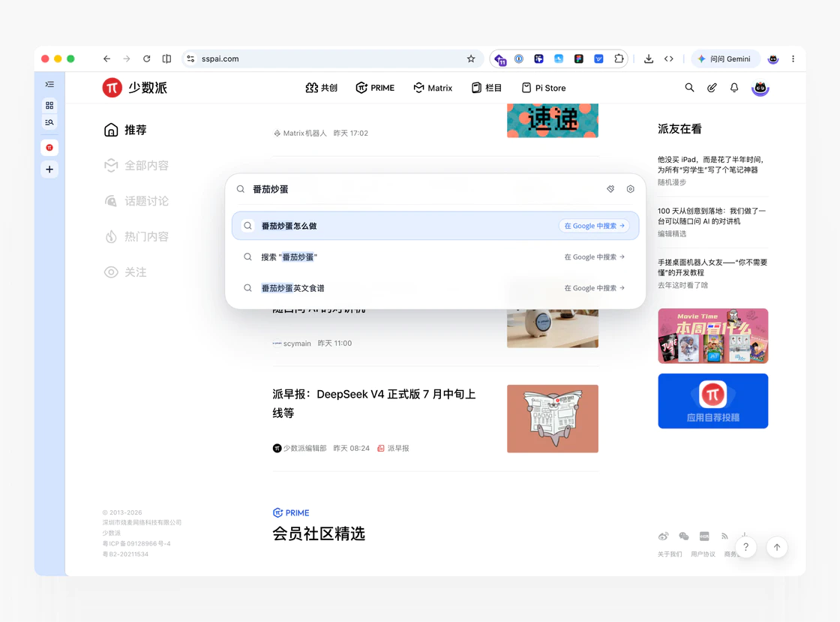Image resolution: width=840 pixels, height=622 pixels.
Task: Open the 应用自荐投稿 blue banner
Action: tap(713, 401)
